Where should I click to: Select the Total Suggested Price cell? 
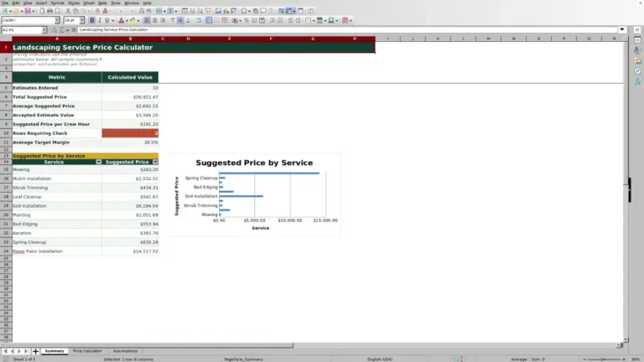[x=57, y=97]
